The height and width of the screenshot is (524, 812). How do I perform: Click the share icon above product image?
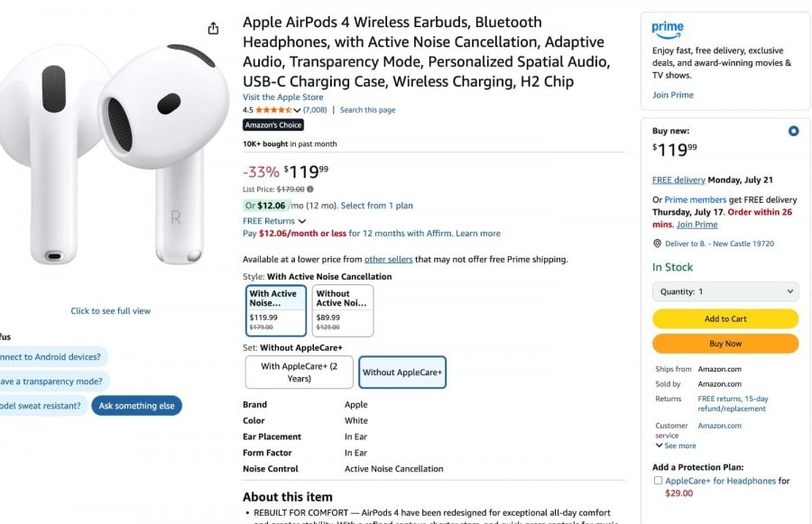pos(213,29)
